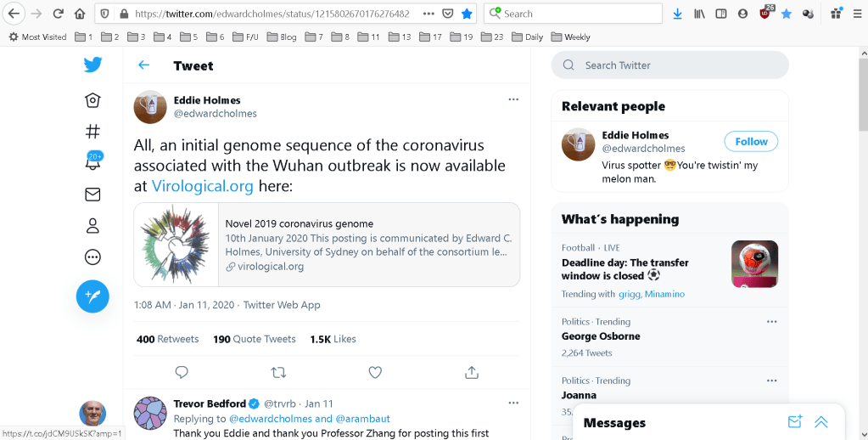Share the tweet via share icon
Viewport: 868px width, 440px height.
tap(472, 372)
